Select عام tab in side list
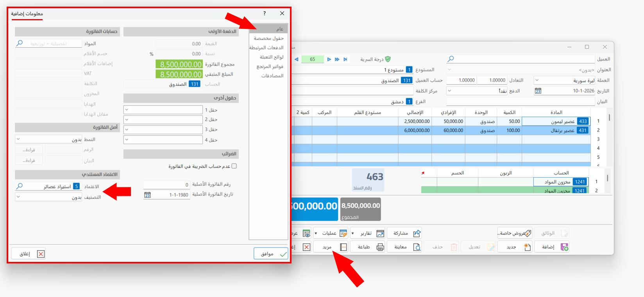Screen dimensions: 644x297 (x=268, y=29)
